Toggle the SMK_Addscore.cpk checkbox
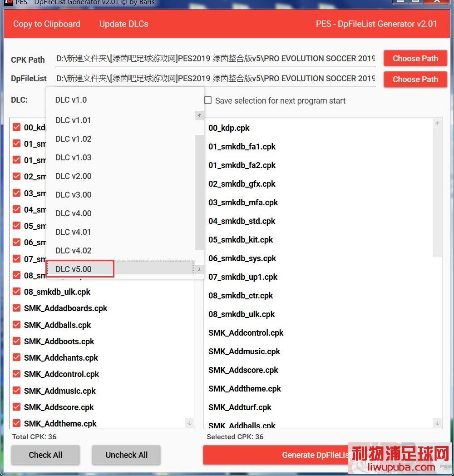Screen dimensions: 454x476 point(17,407)
